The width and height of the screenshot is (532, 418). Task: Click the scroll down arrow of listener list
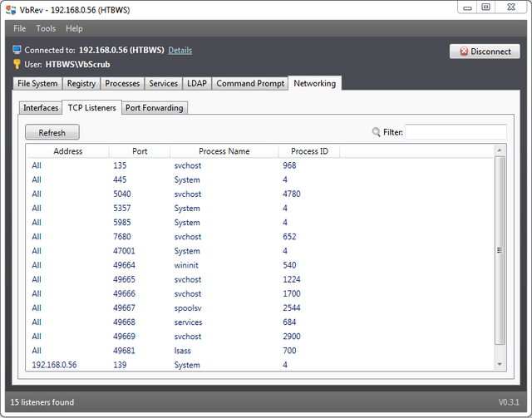pyautogui.click(x=500, y=364)
